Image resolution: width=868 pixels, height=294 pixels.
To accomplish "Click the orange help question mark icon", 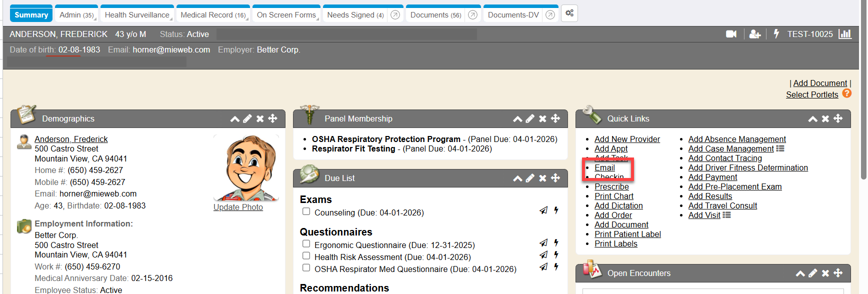I will click(846, 93).
